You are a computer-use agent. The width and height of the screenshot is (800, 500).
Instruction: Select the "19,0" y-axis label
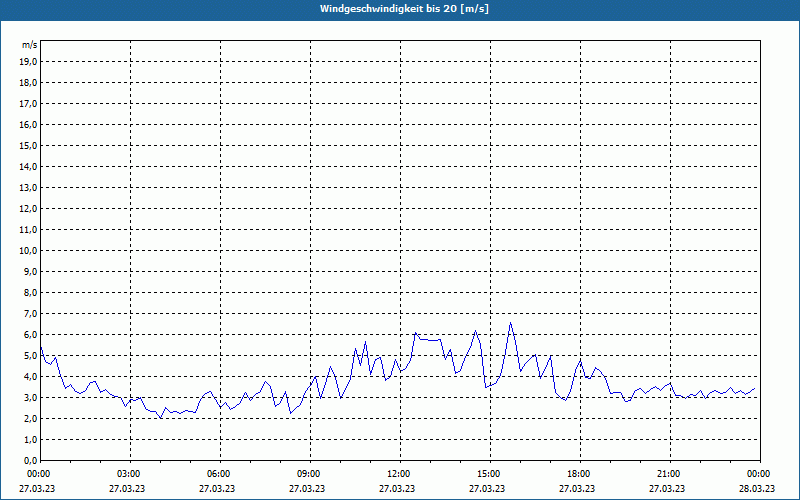[x=28, y=62]
